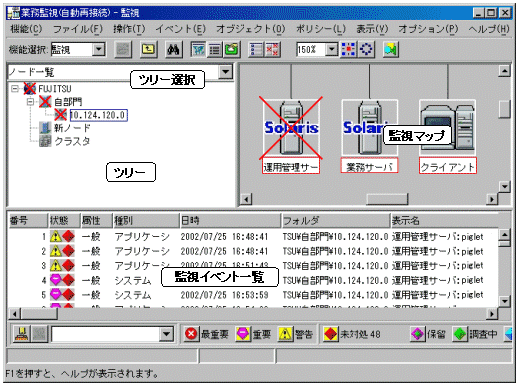Click the 保留 magenta diamond icon

[x=418, y=334]
